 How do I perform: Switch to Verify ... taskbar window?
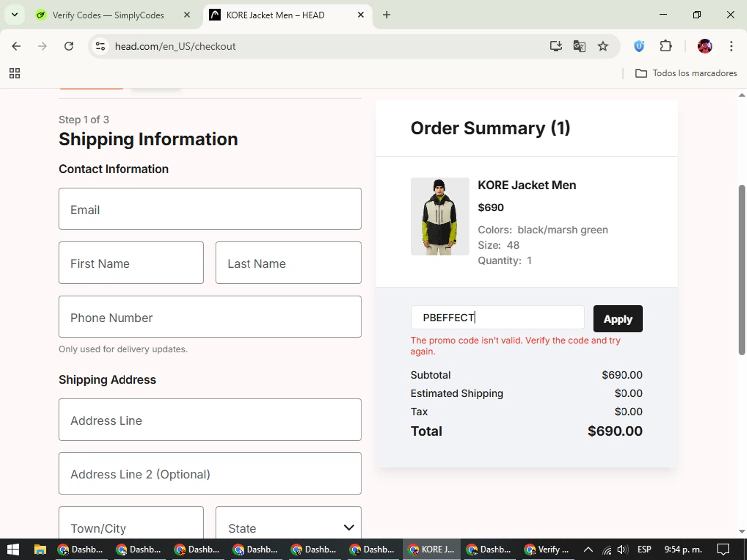pyautogui.click(x=547, y=549)
